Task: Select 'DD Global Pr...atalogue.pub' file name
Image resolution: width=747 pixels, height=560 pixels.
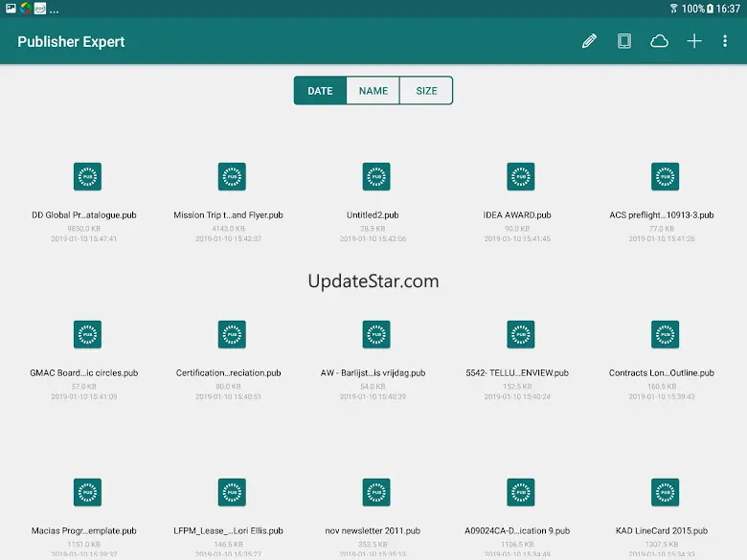Action: [84, 215]
